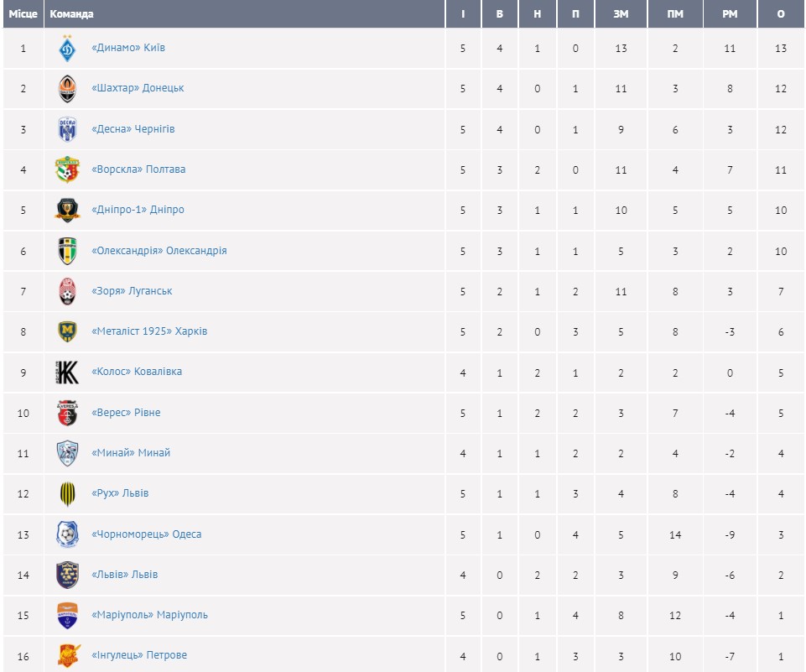Click the О points column header
The image size is (806, 672).
[x=781, y=14]
